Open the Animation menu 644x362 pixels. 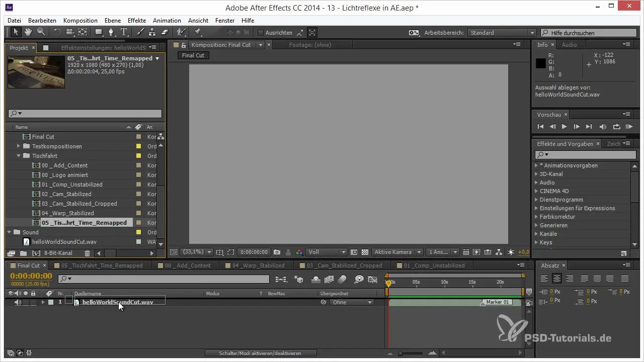[x=167, y=21]
